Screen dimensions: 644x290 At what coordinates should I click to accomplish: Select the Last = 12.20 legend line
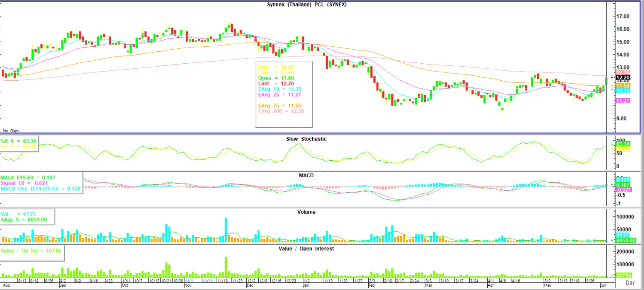tap(276, 83)
